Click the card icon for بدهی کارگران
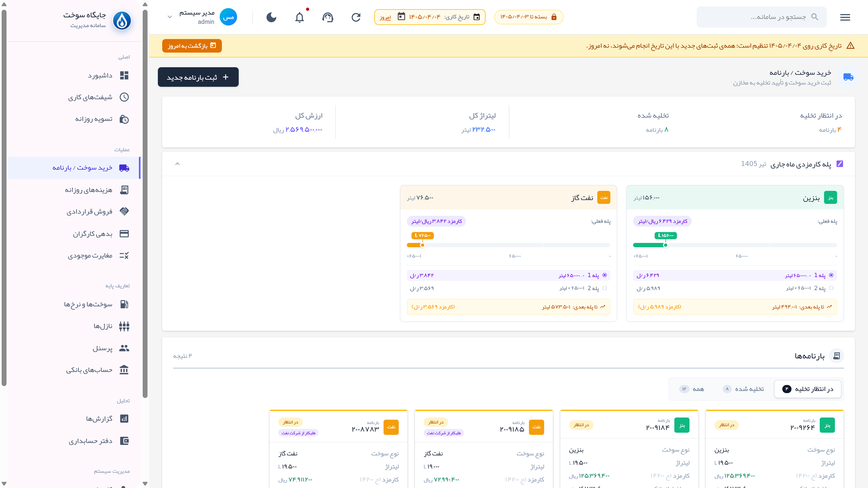The width and height of the screenshot is (868, 488). click(124, 234)
